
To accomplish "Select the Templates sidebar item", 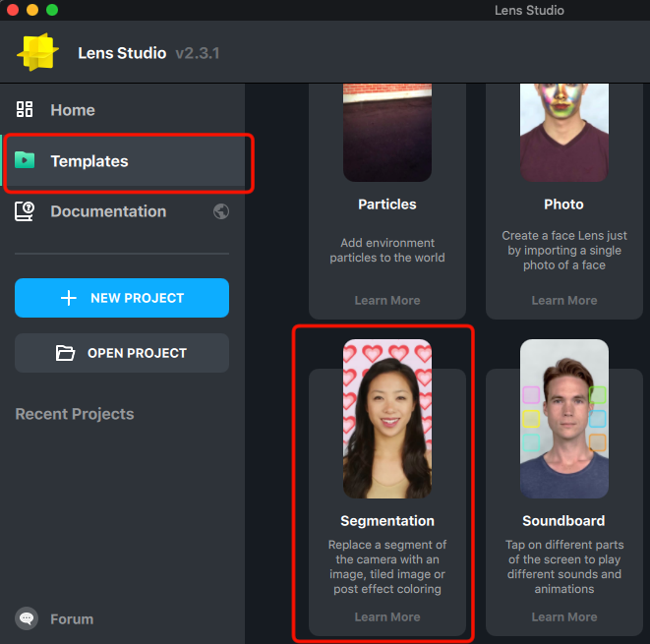I will (124, 161).
